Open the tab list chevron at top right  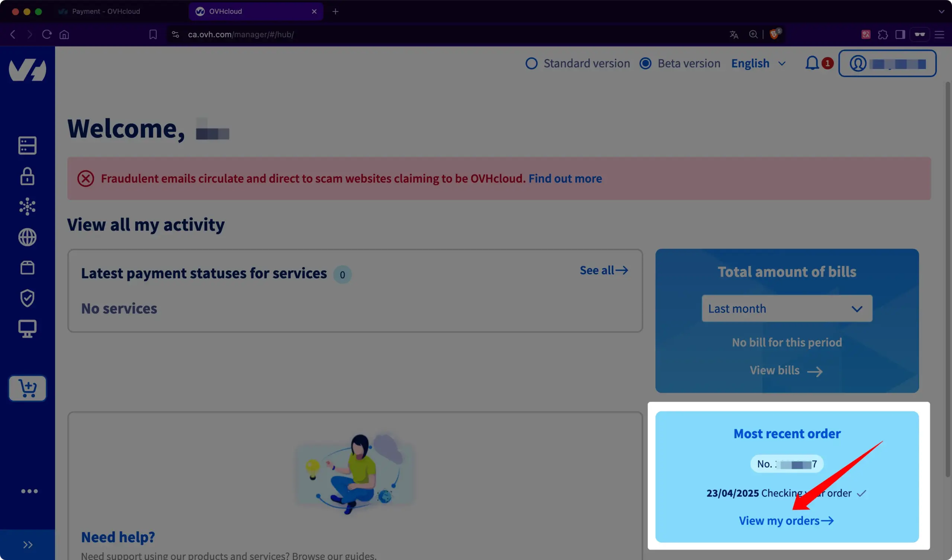tap(941, 11)
